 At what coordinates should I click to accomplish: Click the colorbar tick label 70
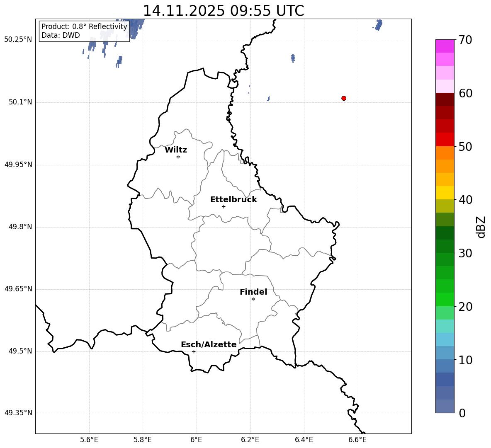tap(465, 40)
